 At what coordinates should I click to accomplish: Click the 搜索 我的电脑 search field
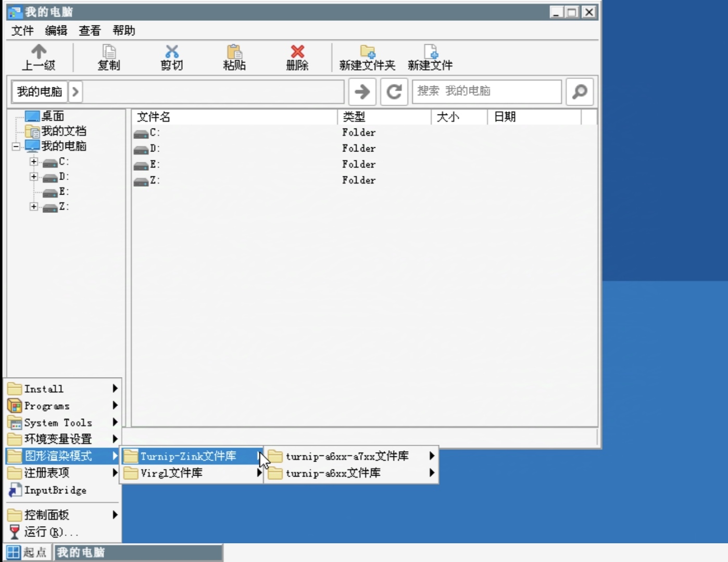pos(487,92)
